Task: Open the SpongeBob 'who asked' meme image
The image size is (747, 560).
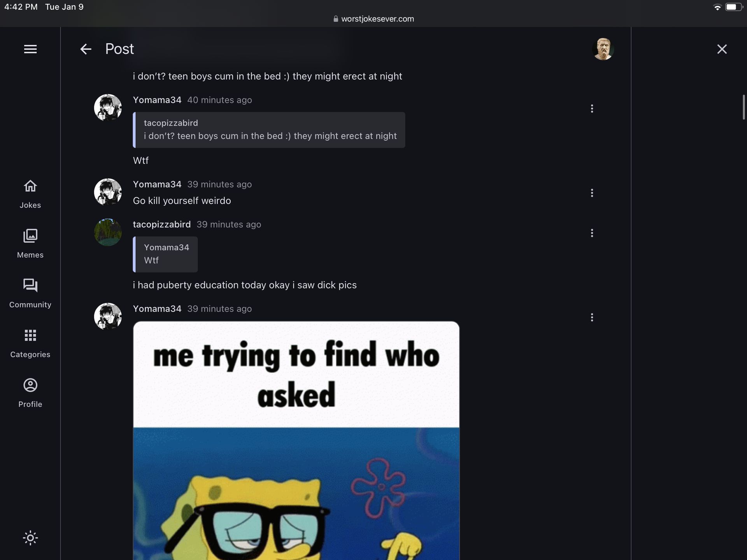Action: click(x=296, y=441)
